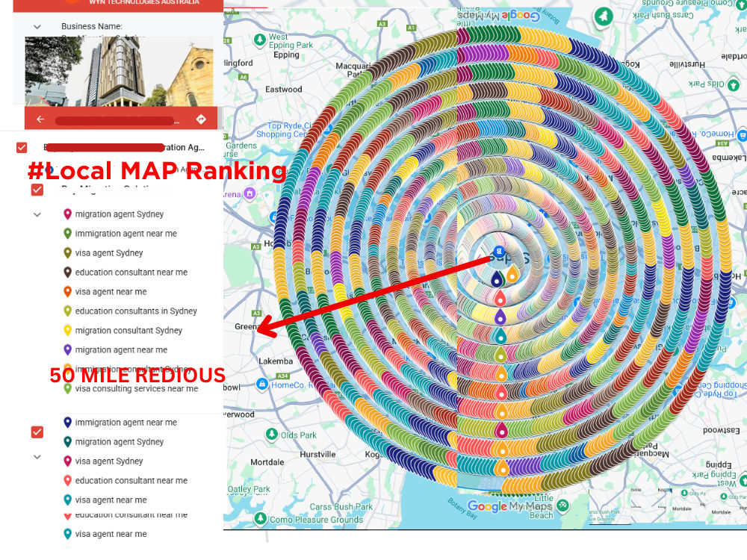Click the Carss Bush Park label at bottom

(341, 507)
